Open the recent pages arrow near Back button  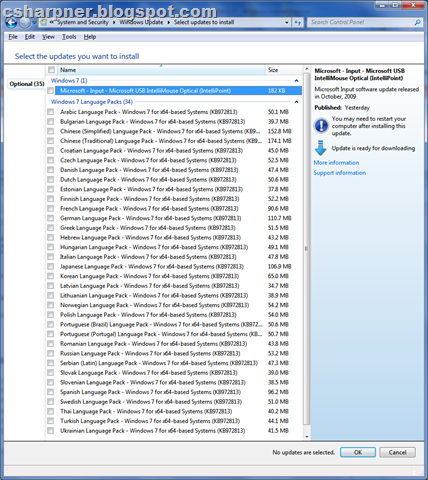(x=34, y=23)
